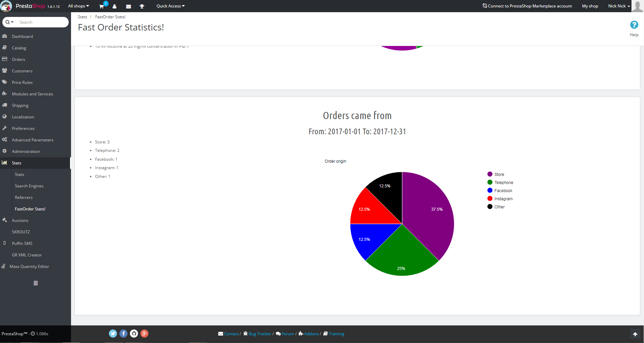
Task: Click the Bug Tracker footer link
Action: pos(257,334)
